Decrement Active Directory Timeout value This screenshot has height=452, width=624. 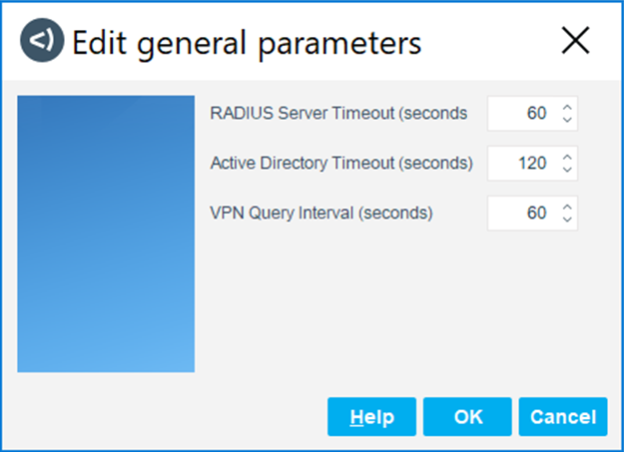pyautogui.click(x=567, y=170)
